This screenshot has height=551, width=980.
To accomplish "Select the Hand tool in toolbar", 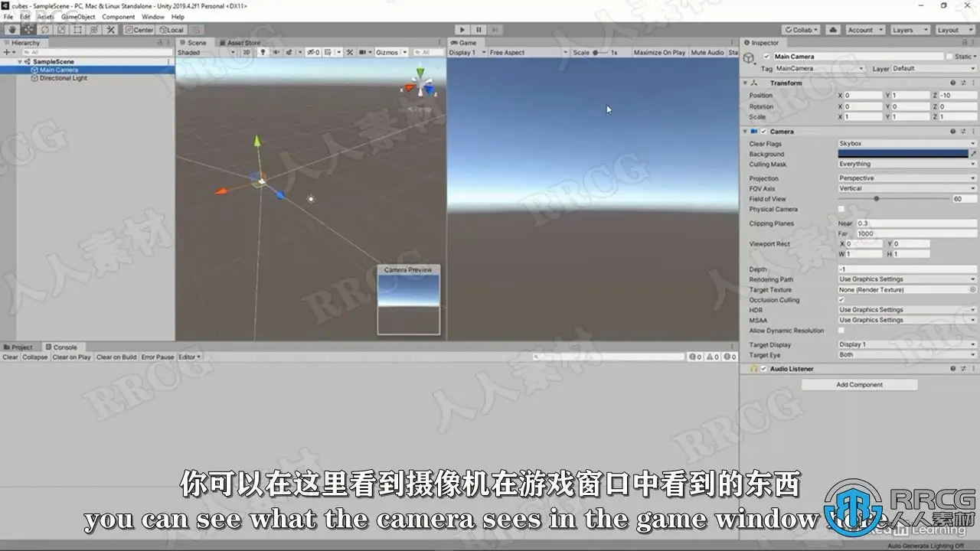I will tap(11, 30).
